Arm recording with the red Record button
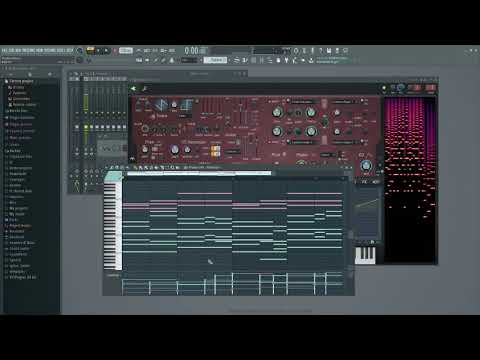480x360 pixels. coord(114,51)
